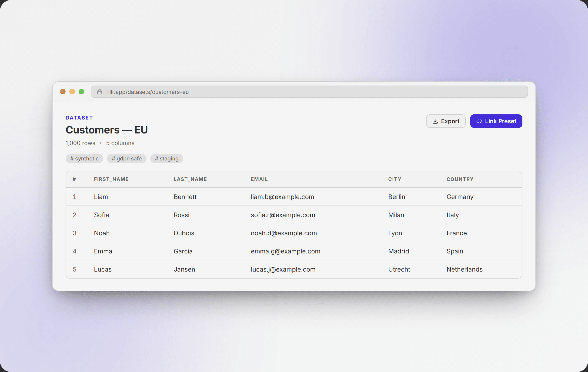Select last name García cell
The image size is (588, 372).
[183, 251]
